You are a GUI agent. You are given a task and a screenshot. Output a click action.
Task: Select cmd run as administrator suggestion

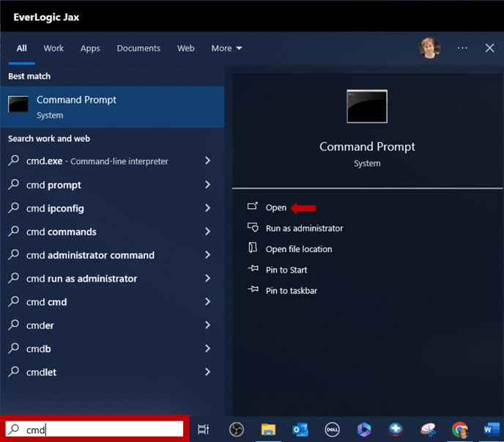81,279
